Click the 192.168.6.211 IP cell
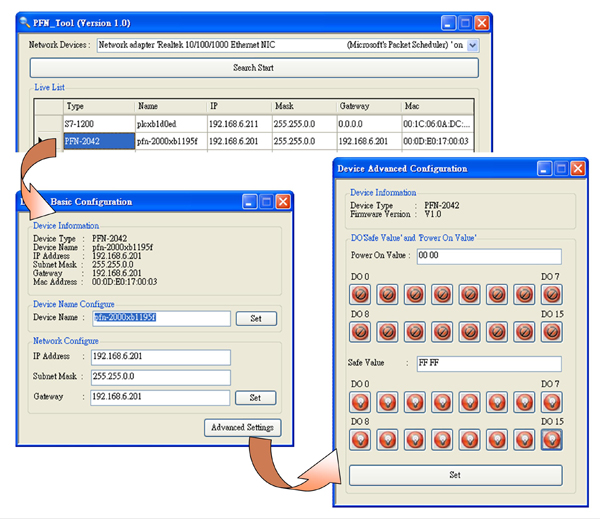This screenshot has height=519, width=600. (x=240, y=124)
